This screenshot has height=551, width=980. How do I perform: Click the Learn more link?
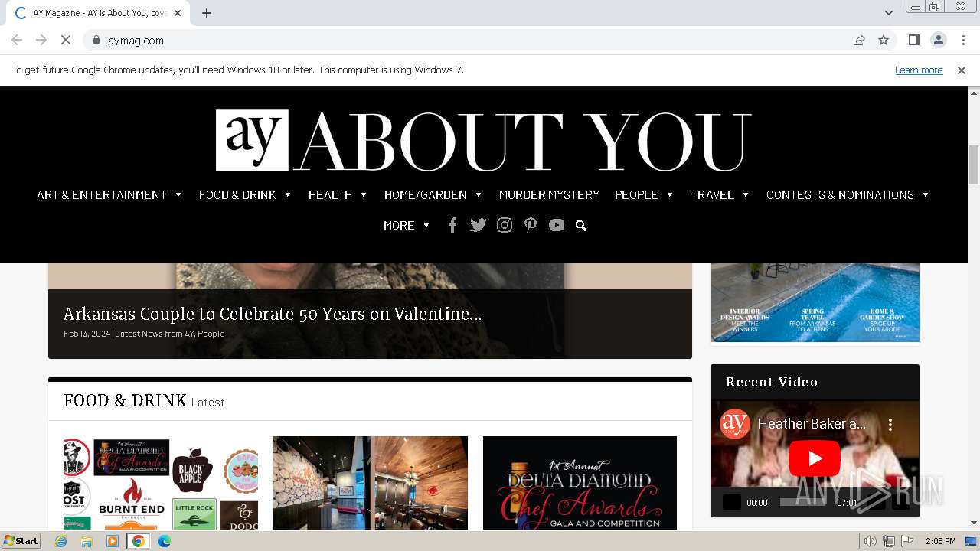[x=919, y=70]
